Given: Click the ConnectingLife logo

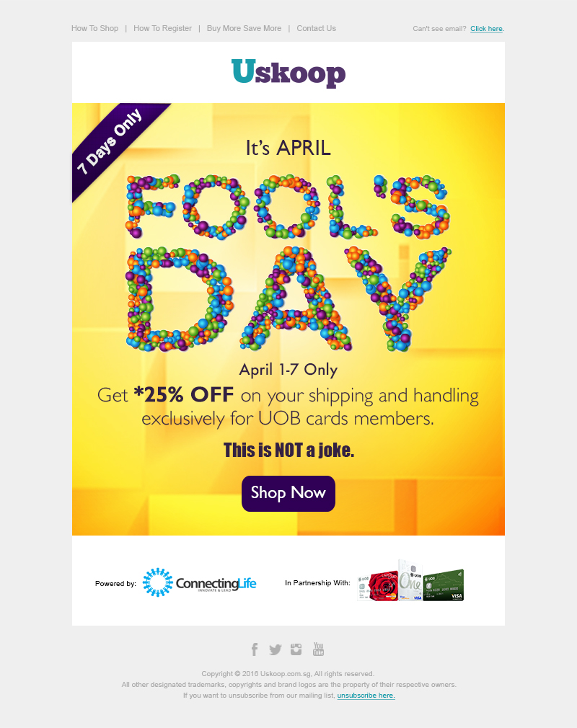Looking at the screenshot, I should [x=200, y=583].
